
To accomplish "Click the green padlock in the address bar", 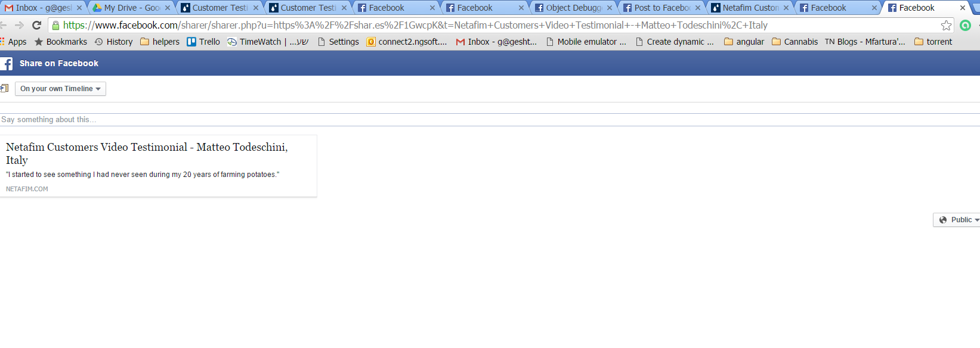I will 55,25.
